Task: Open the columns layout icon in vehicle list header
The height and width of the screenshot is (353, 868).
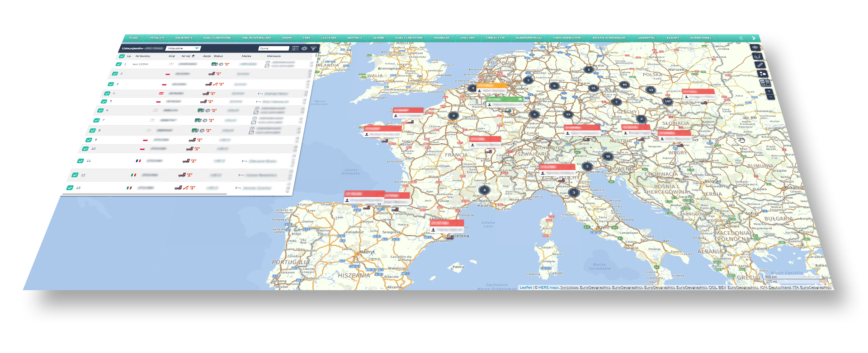Action: point(295,48)
